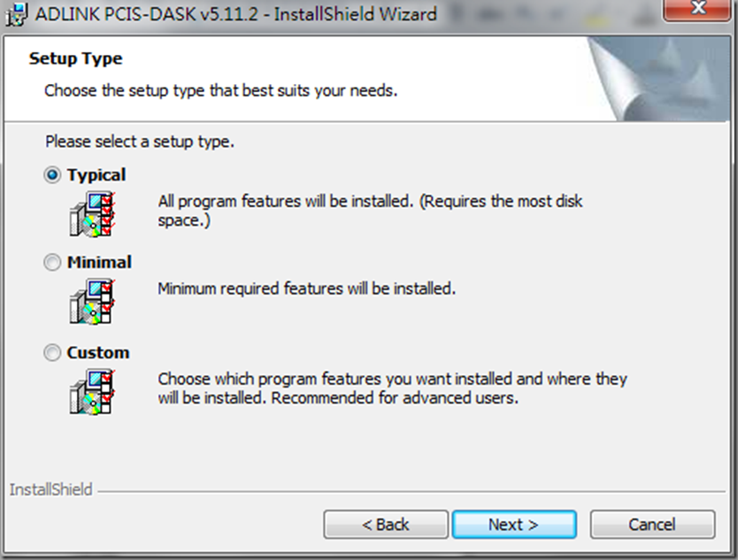Click the Minimal option label
The width and height of the screenshot is (738, 560).
coord(99,262)
